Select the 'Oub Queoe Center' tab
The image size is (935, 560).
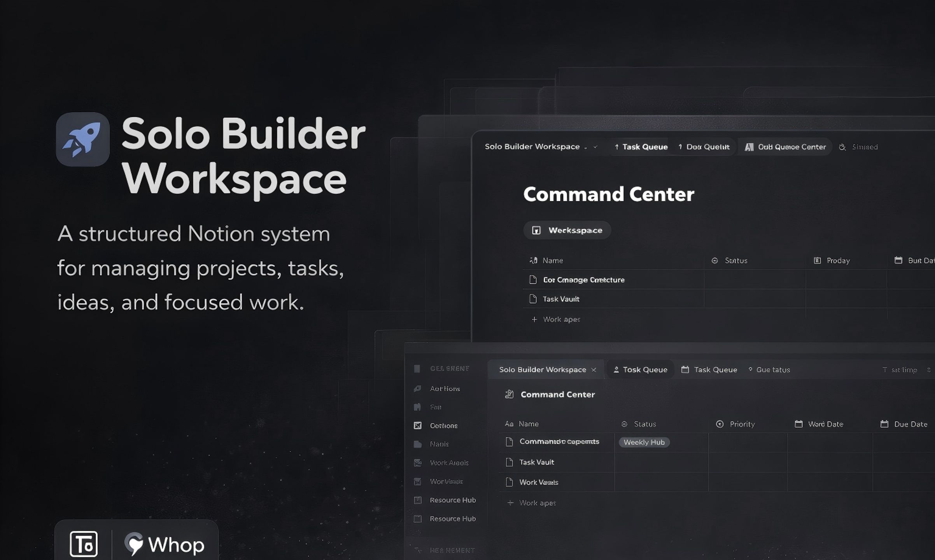pyautogui.click(x=785, y=147)
